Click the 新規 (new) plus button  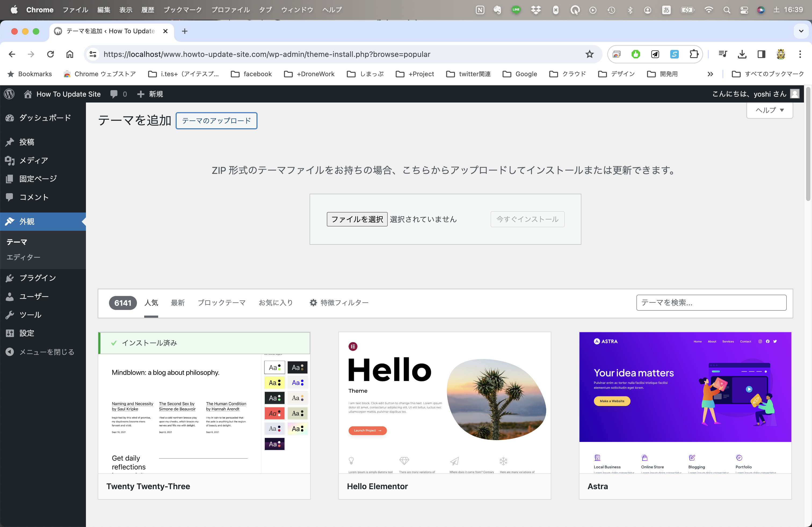pos(150,94)
